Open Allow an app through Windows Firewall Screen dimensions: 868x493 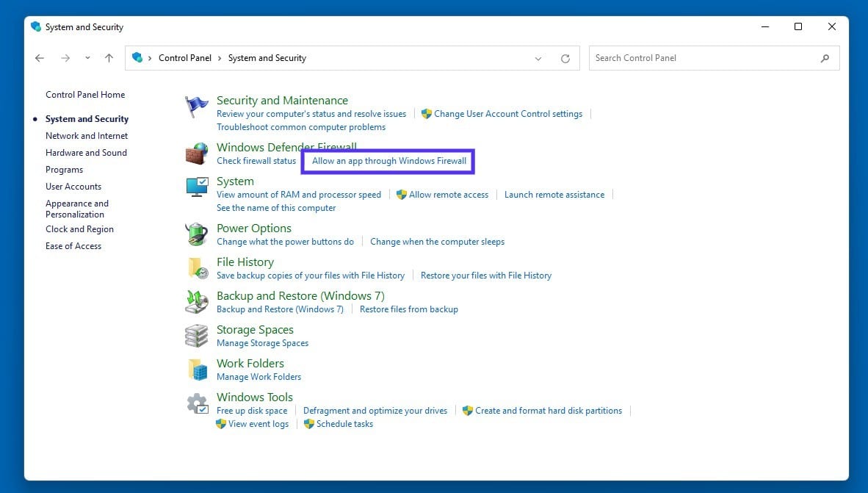[x=388, y=160]
